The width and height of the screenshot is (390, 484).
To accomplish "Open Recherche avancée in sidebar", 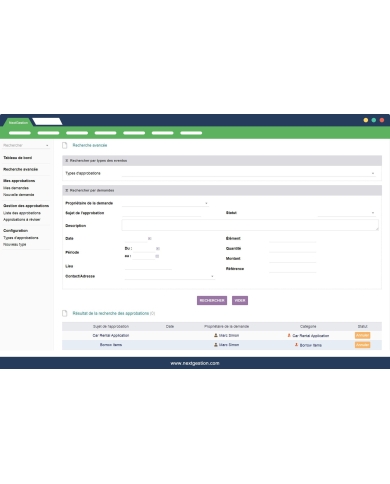I will (21, 169).
